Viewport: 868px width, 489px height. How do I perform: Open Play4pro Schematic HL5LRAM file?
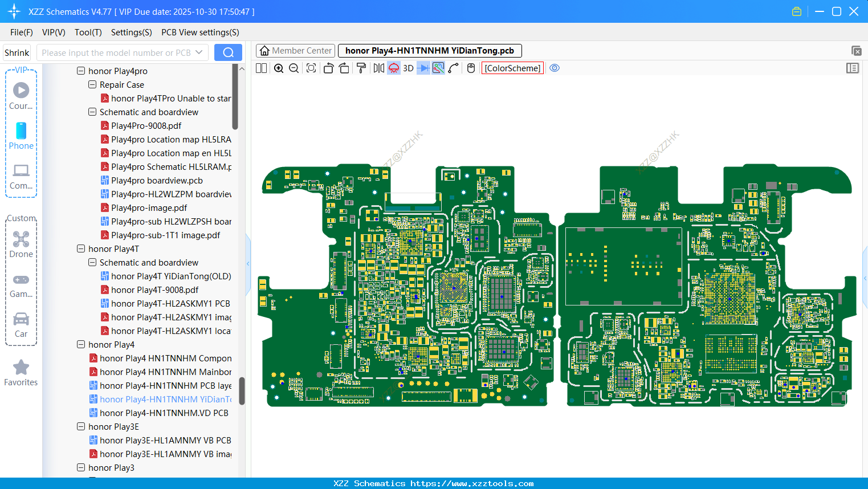(166, 166)
